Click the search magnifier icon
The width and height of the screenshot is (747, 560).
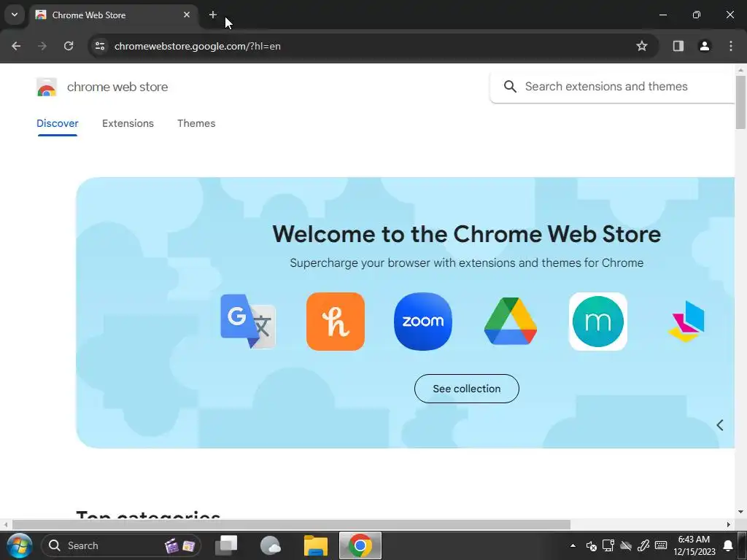click(x=510, y=87)
